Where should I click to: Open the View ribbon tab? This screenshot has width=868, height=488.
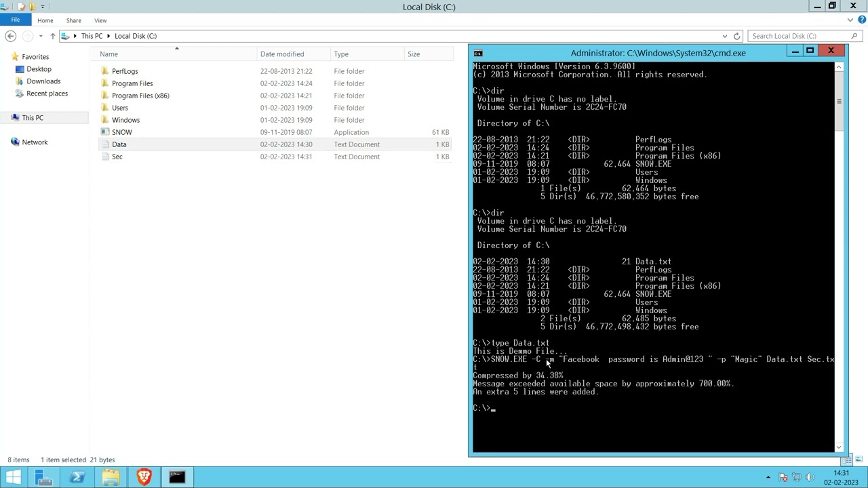pos(100,20)
